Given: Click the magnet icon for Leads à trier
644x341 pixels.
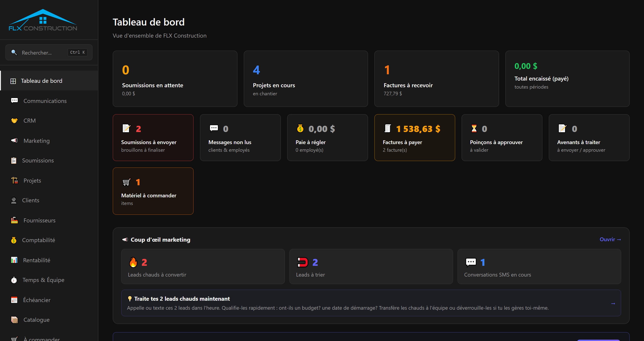Looking at the screenshot, I should [x=303, y=262].
